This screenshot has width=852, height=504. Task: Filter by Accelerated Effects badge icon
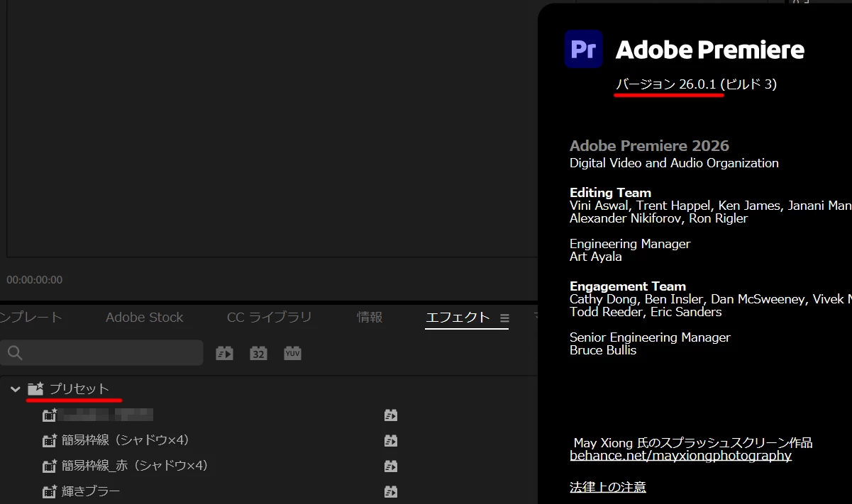click(x=224, y=353)
